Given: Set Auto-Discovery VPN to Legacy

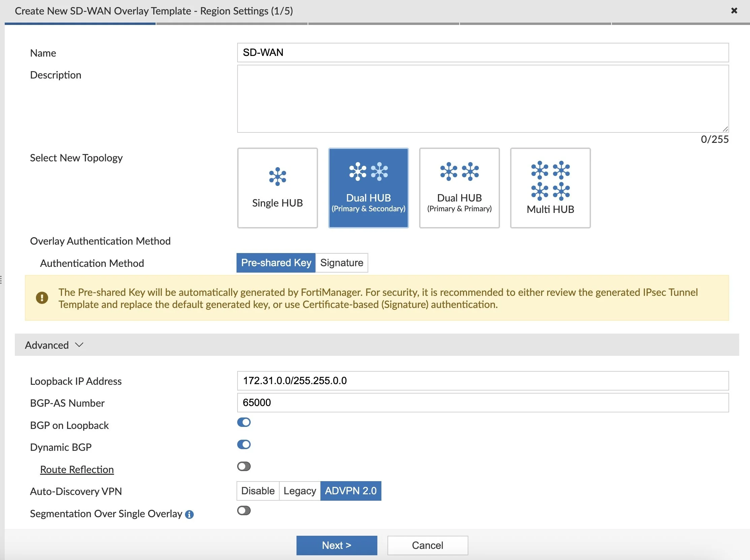Looking at the screenshot, I should 299,491.
